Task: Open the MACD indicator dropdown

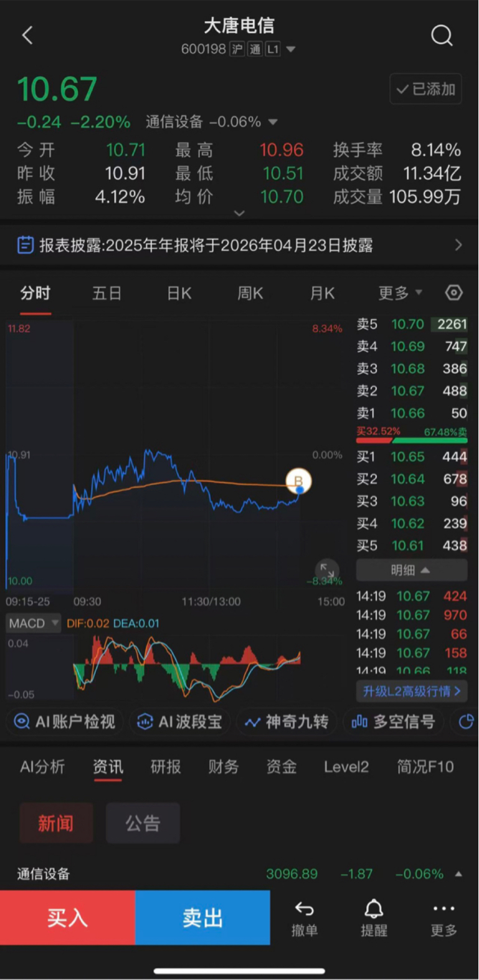Action: point(34,623)
